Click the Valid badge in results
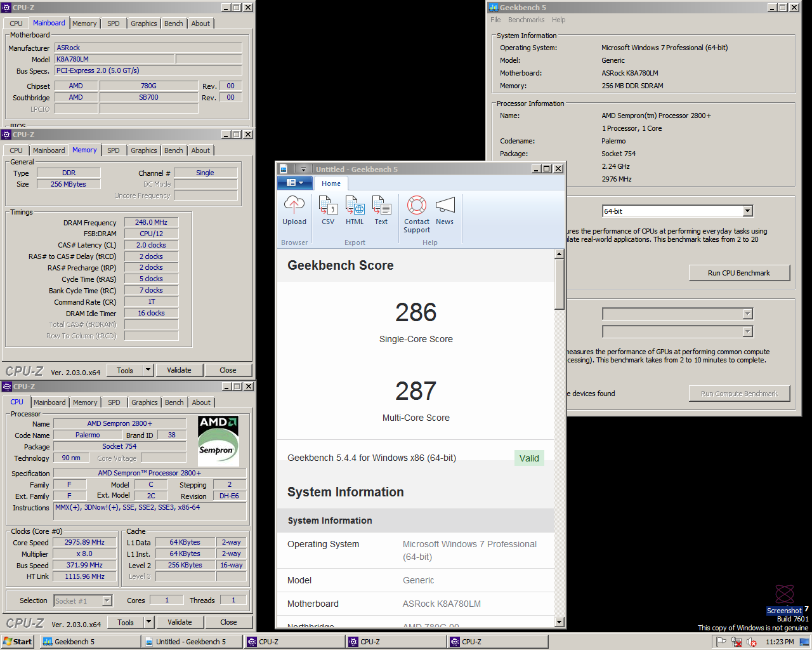The image size is (812, 650). 529,458
